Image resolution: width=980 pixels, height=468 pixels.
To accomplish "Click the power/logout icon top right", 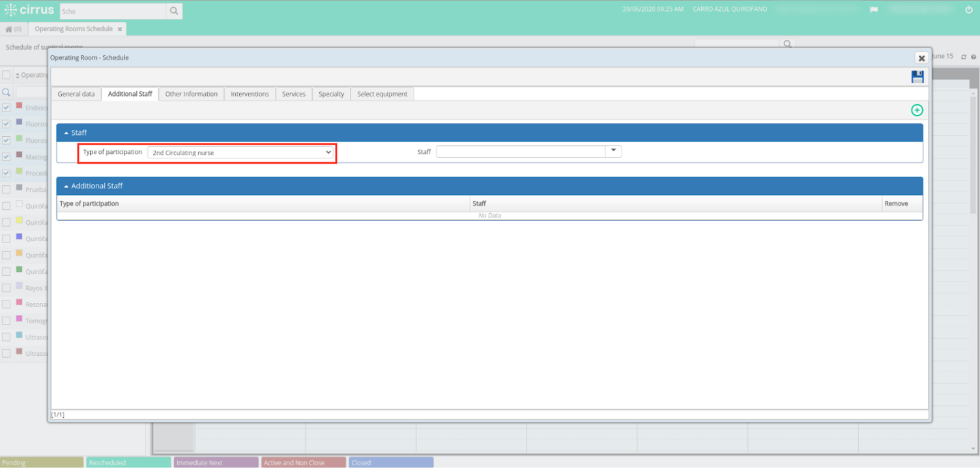I will (970, 9).
